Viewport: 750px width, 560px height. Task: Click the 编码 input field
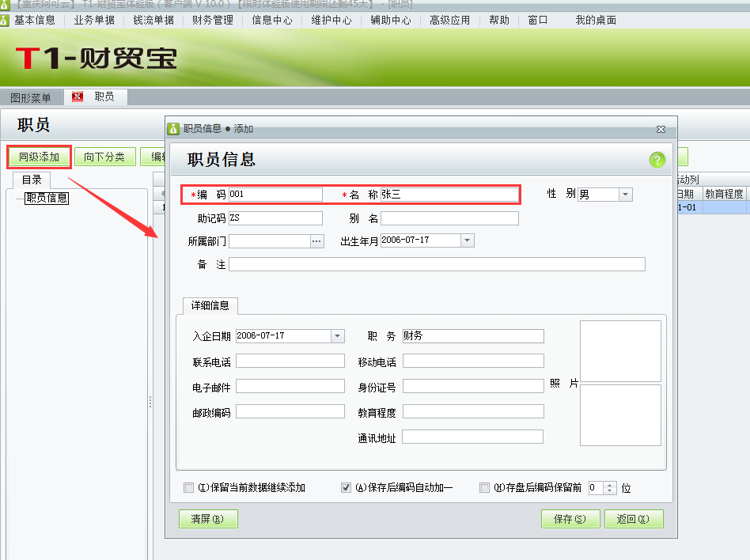pos(275,194)
